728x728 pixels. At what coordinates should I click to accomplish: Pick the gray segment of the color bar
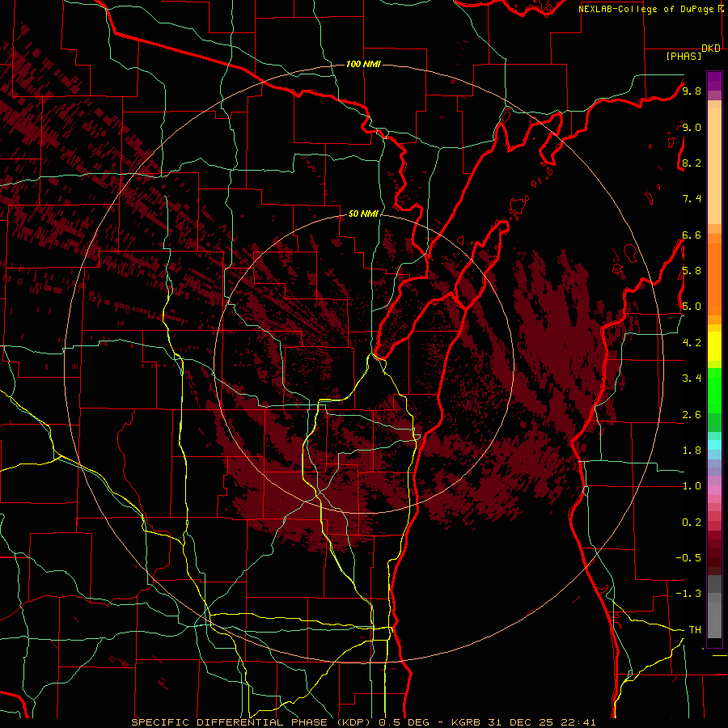point(714,608)
